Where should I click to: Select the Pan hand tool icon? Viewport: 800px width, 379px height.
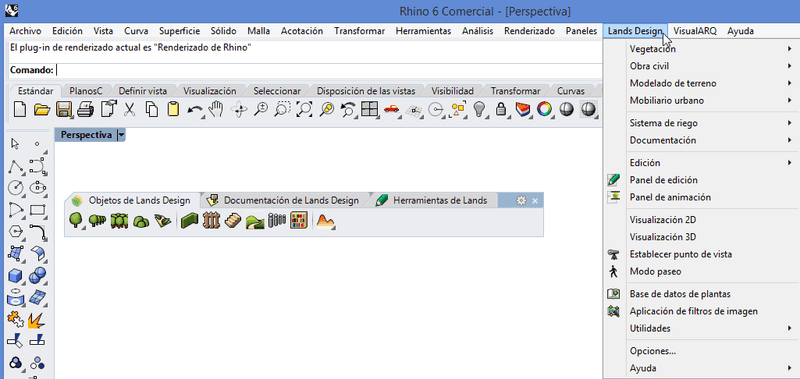pos(217,109)
